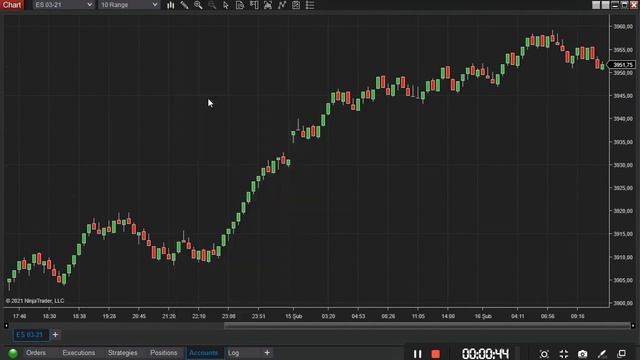640x360 pixels.
Task: Expand the 10 Range interval dropdown
Action: [x=129, y=5]
